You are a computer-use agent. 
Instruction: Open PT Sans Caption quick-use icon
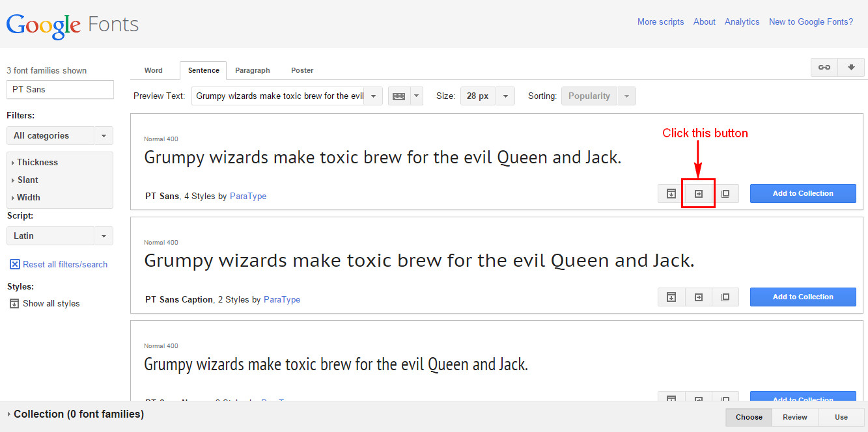tap(699, 297)
